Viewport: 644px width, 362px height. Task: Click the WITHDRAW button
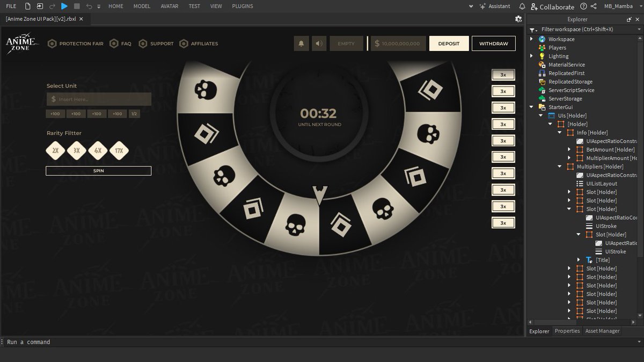coord(494,44)
